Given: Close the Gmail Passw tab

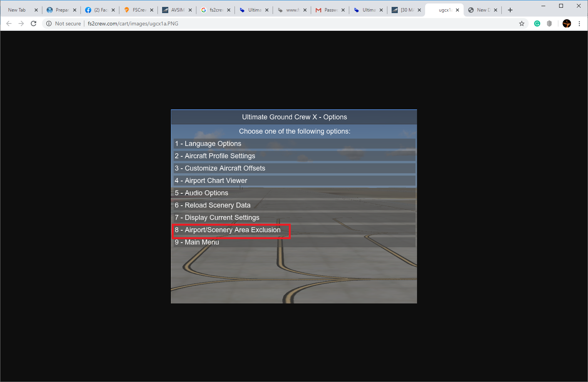Looking at the screenshot, I should point(343,10).
